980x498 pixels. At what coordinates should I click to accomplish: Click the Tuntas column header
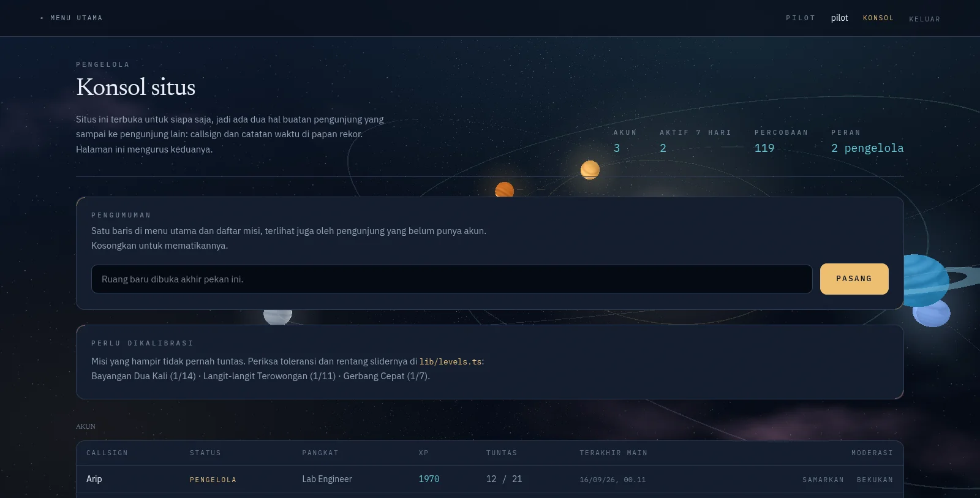pos(502,453)
